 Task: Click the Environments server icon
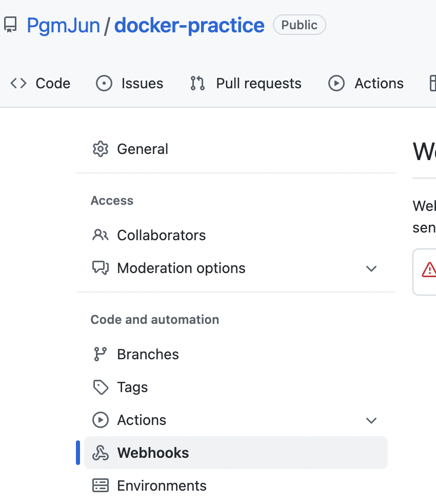tap(101, 486)
